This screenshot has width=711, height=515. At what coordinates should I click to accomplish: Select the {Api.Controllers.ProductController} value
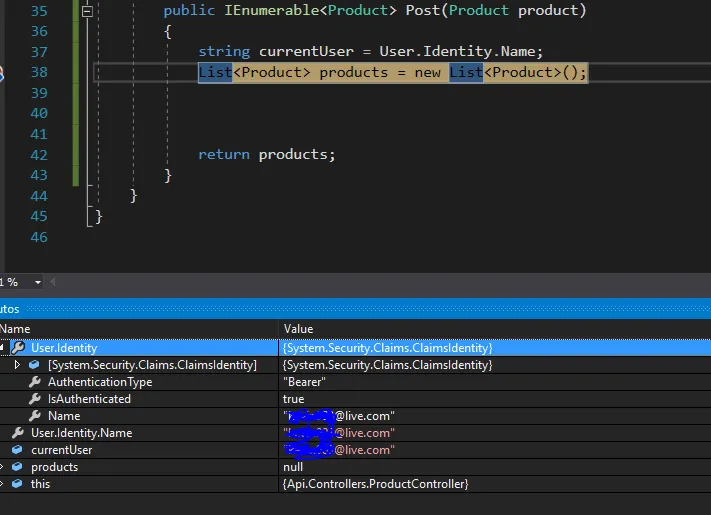[x=375, y=484]
